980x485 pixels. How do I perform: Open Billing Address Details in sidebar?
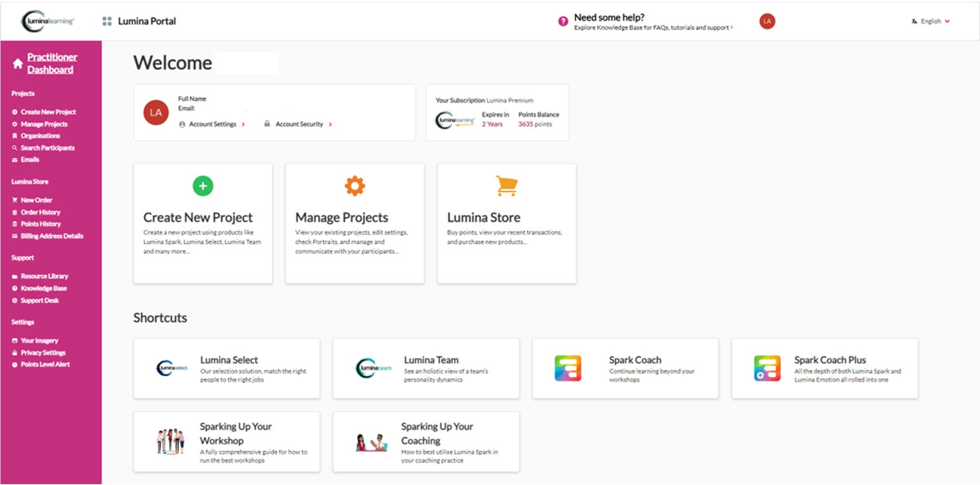52,236
